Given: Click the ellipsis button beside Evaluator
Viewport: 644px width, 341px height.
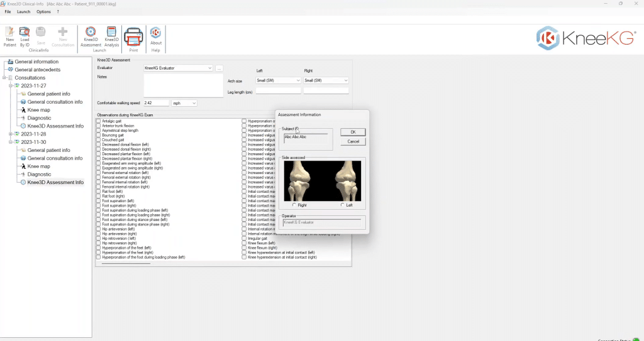Looking at the screenshot, I should coord(219,68).
